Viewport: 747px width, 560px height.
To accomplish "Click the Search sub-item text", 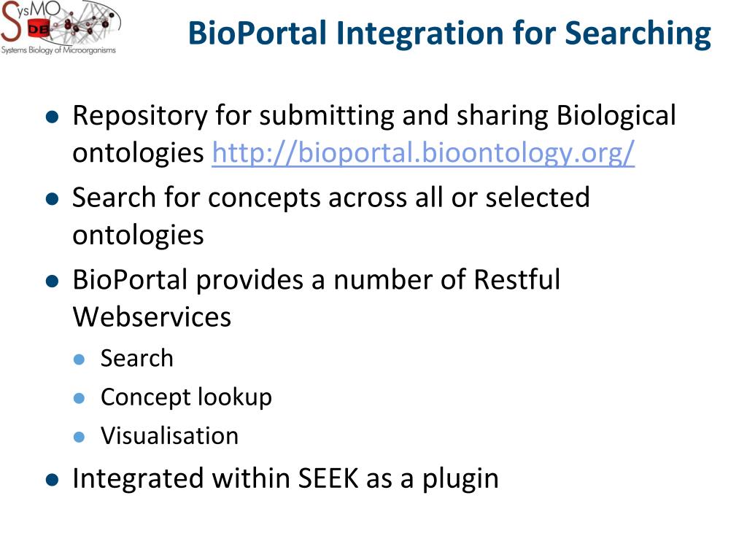I will (136, 358).
